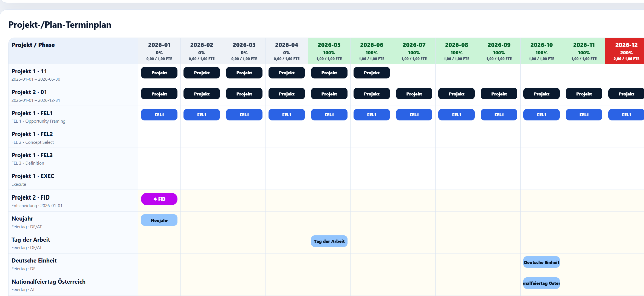Select the Projekt 1 · FEL2 row label

pyautogui.click(x=32, y=134)
